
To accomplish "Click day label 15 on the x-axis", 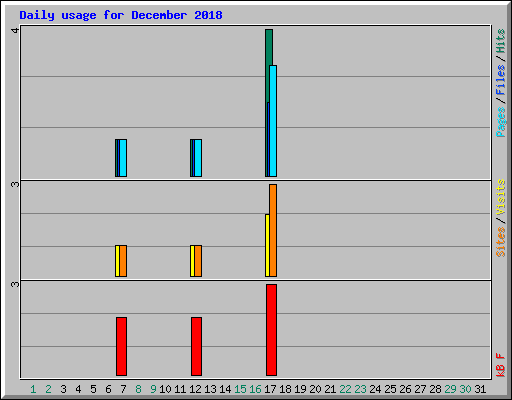I will coord(240,389).
